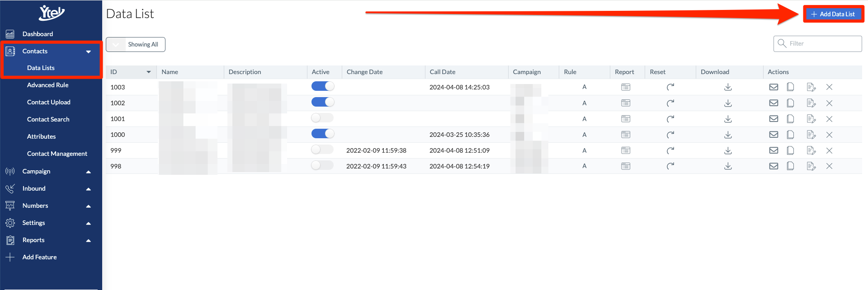
Task: Download data list 1002
Action: coord(728,103)
